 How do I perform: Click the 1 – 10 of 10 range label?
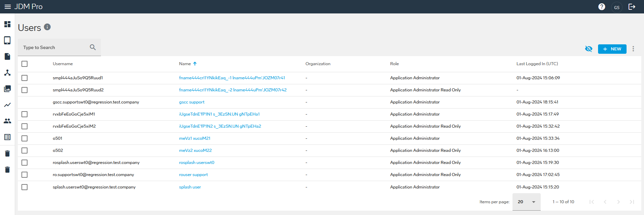point(563,202)
